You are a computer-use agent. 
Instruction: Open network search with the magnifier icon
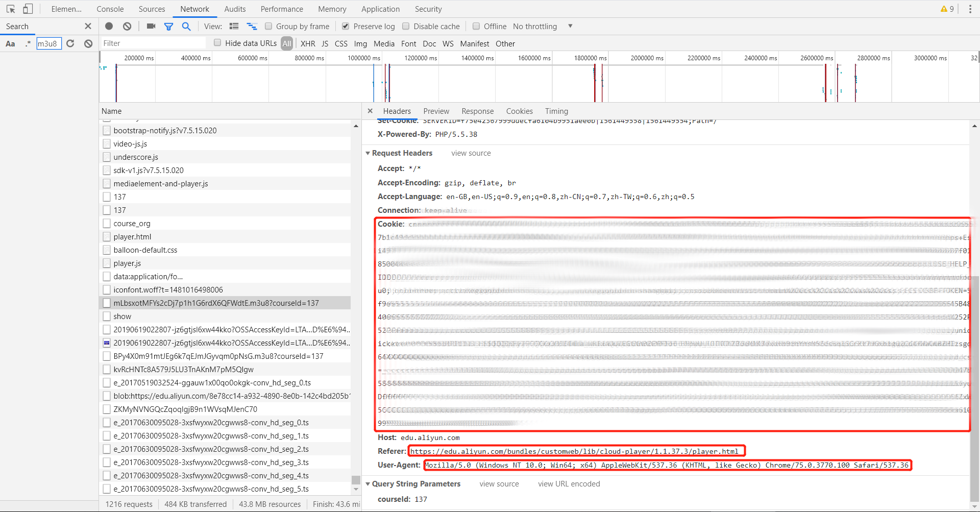coord(186,26)
